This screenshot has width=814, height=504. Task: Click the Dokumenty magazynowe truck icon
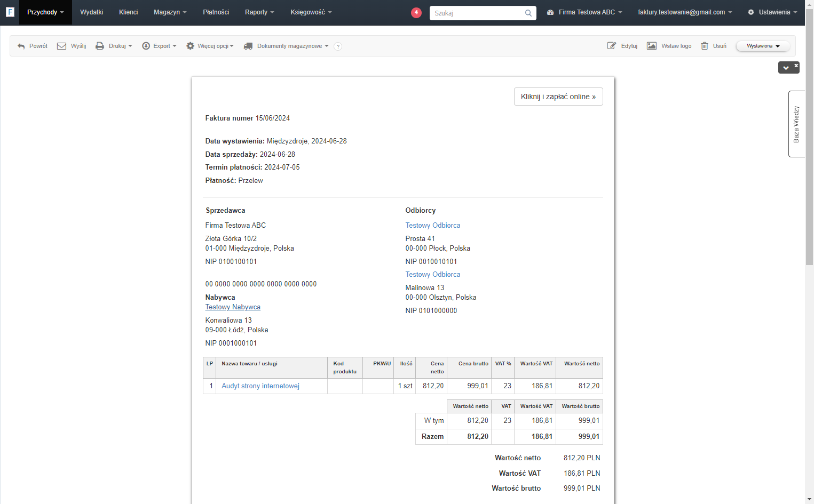(248, 46)
